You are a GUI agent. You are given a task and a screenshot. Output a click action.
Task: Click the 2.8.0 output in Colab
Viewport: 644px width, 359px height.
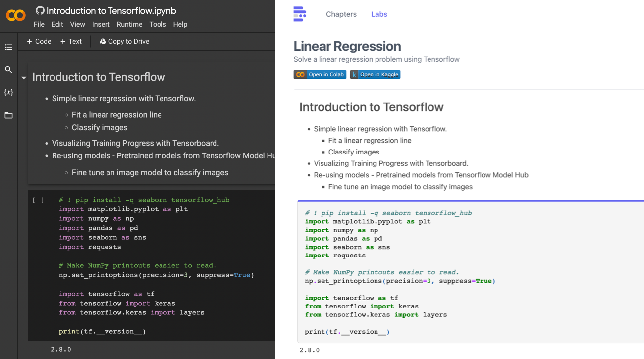[x=60, y=350]
